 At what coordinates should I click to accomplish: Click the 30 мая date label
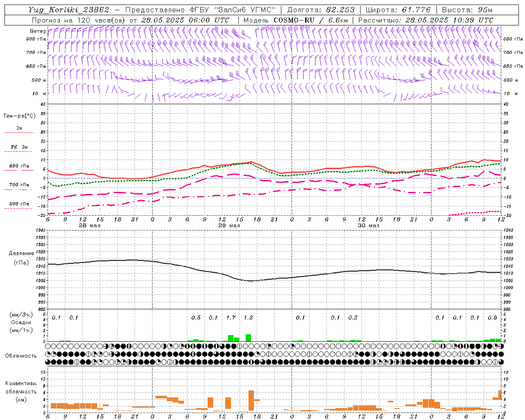(x=368, y=226)
